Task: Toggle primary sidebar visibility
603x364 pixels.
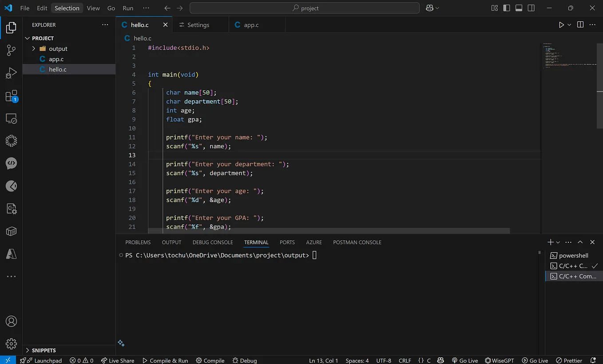Action: click(x=506, y=8)
